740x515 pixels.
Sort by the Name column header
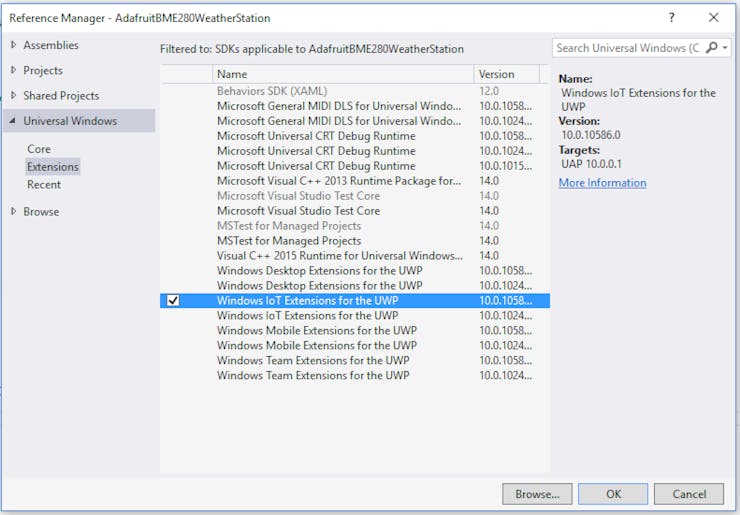coord(343,74)
